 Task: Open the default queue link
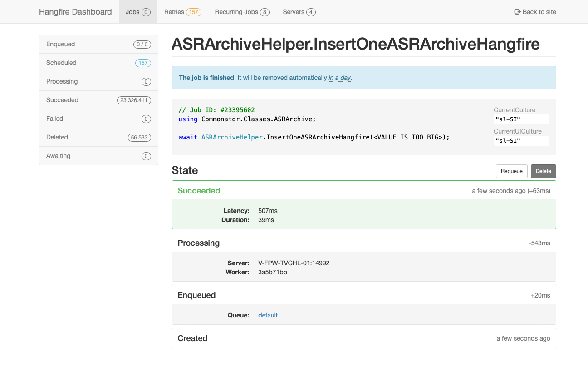(268, 315)
